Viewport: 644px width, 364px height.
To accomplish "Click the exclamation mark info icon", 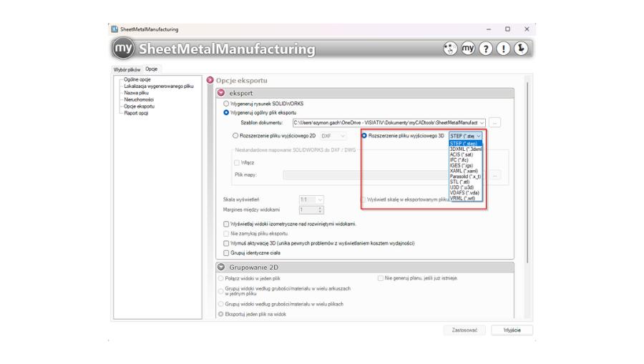I will click(503, 49).
